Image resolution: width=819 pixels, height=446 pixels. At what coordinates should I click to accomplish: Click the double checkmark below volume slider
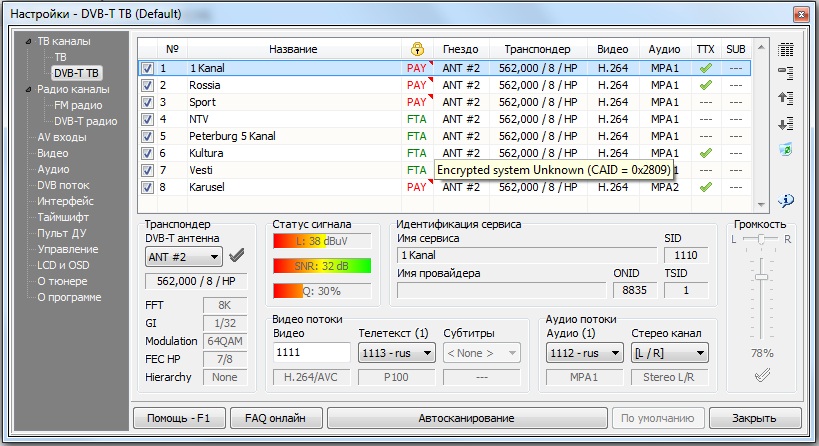point(763,375)
